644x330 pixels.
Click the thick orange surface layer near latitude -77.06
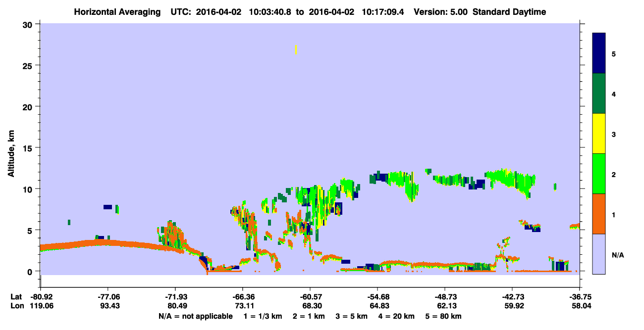(108, 243)
